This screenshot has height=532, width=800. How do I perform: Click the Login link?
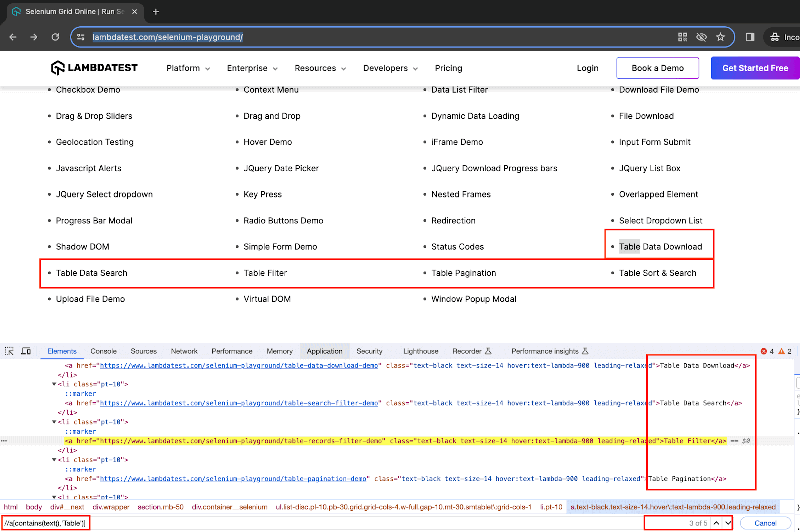point(588,68)
